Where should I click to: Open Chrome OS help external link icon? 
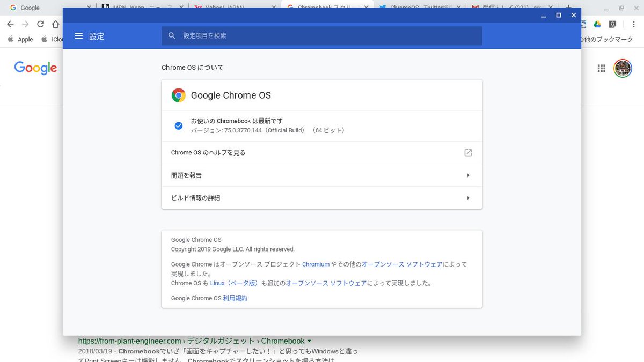coord(468,153)
